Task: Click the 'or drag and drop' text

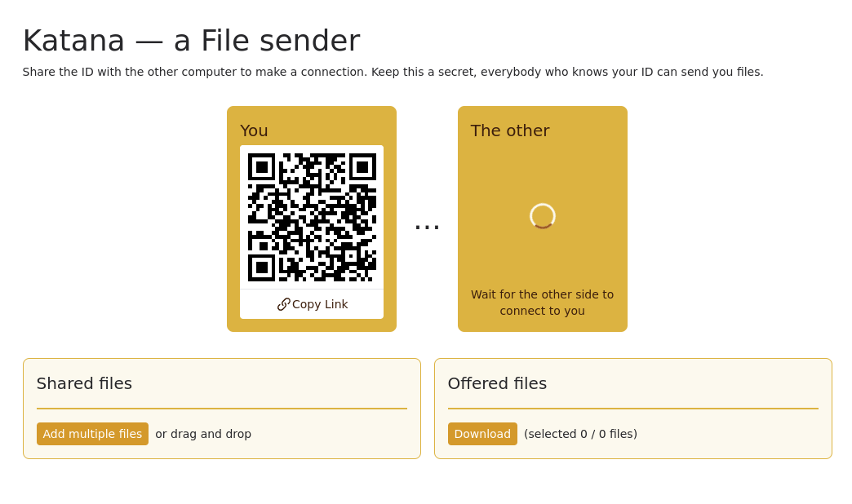Action: [203, 434]
